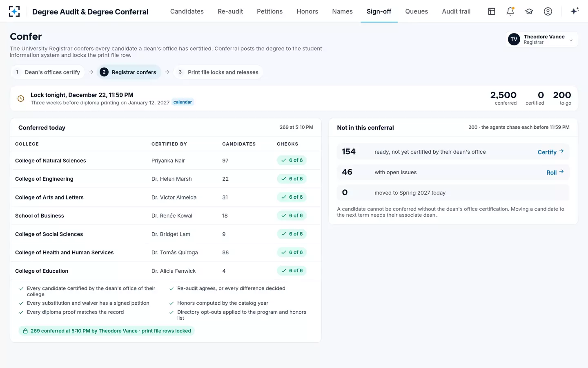This screenshot has height=368, width=588.
Task: Click the clock icon beside Lock tonight
Action: coord(21,99)
